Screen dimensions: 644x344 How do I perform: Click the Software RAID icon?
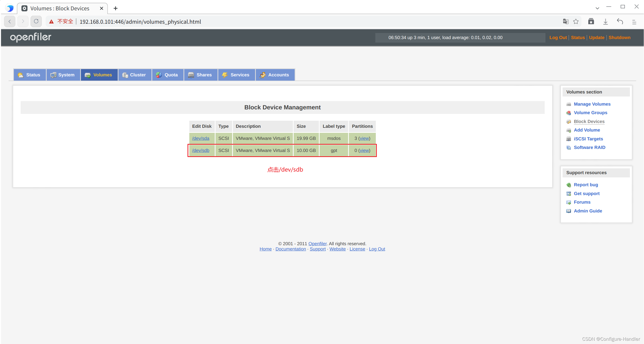569,148
